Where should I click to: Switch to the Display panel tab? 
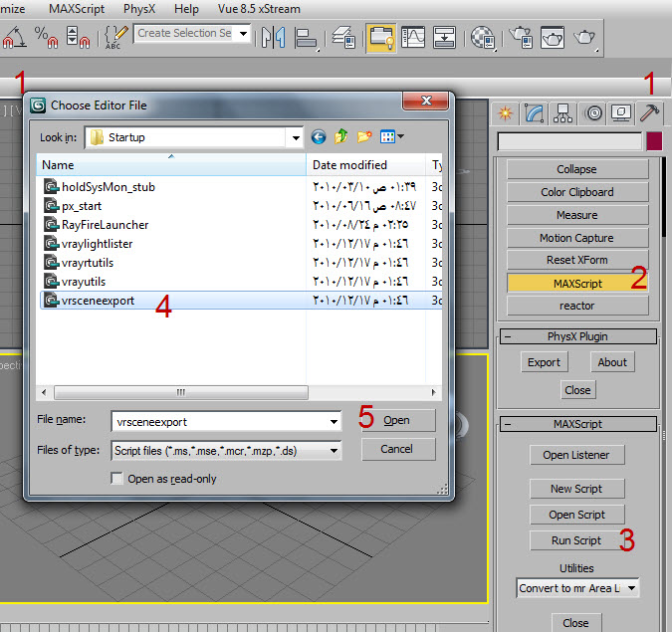[621, 113]
